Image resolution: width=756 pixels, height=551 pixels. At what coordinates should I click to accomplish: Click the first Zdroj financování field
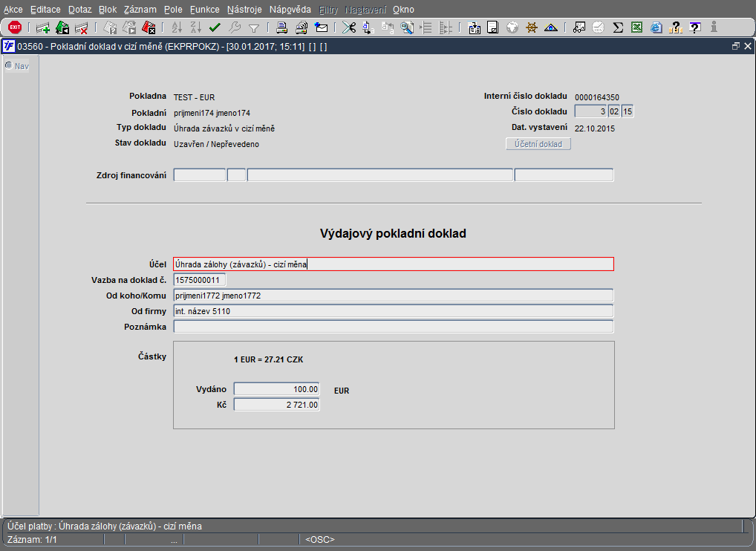(x=200, y=175)
